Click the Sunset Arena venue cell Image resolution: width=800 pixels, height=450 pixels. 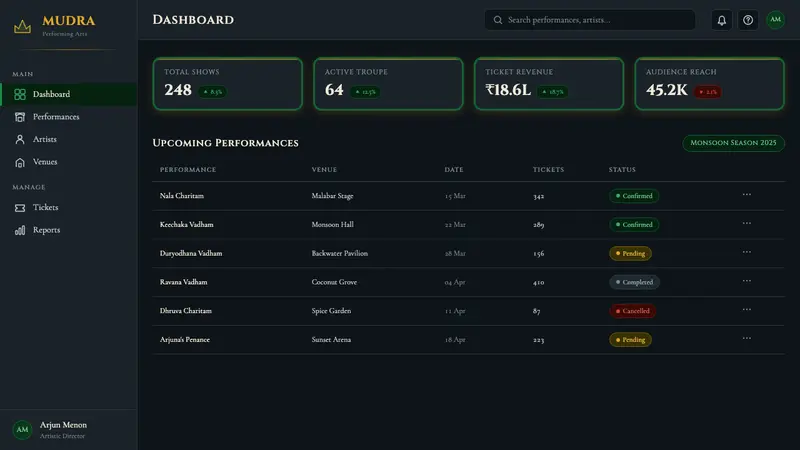[332, 340]
